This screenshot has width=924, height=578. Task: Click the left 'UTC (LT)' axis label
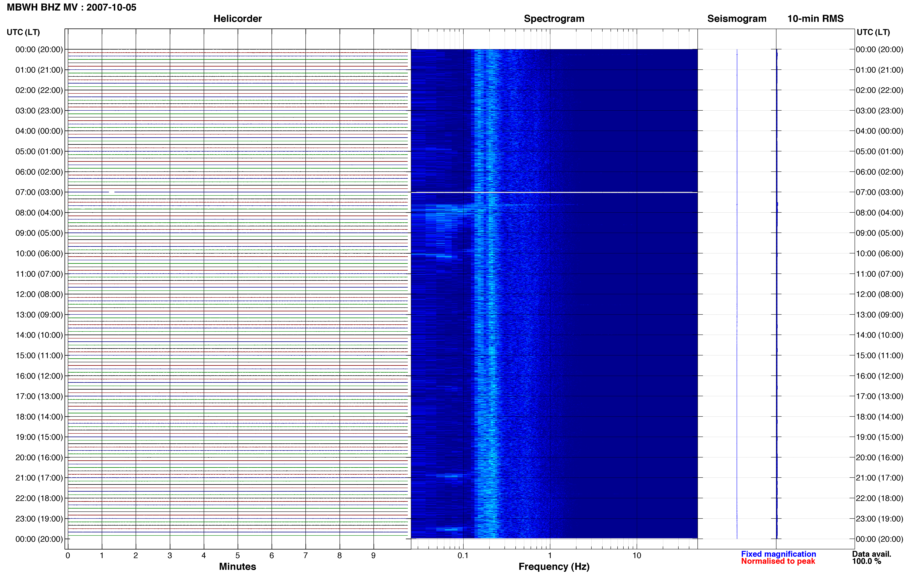pos(23,32)
